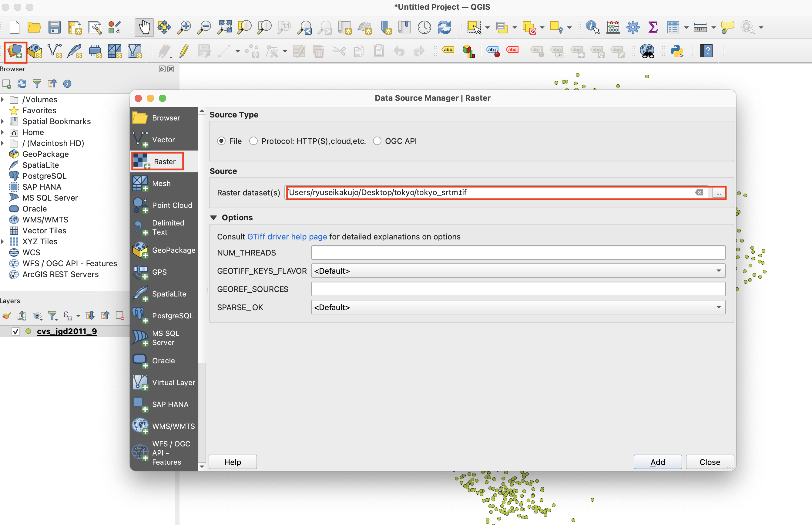Switch to Point Cloud tab
812x525 pixels.
pos(164,205)
